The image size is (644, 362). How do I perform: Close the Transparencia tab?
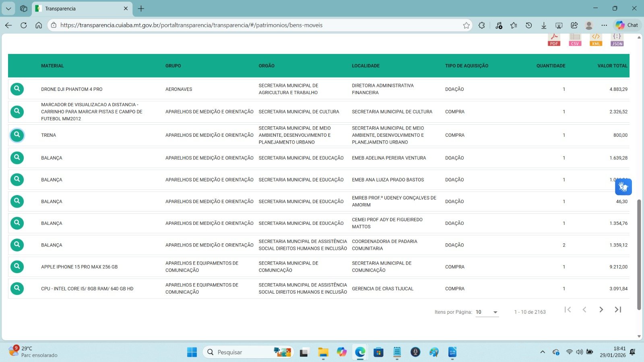coord(126,8)
